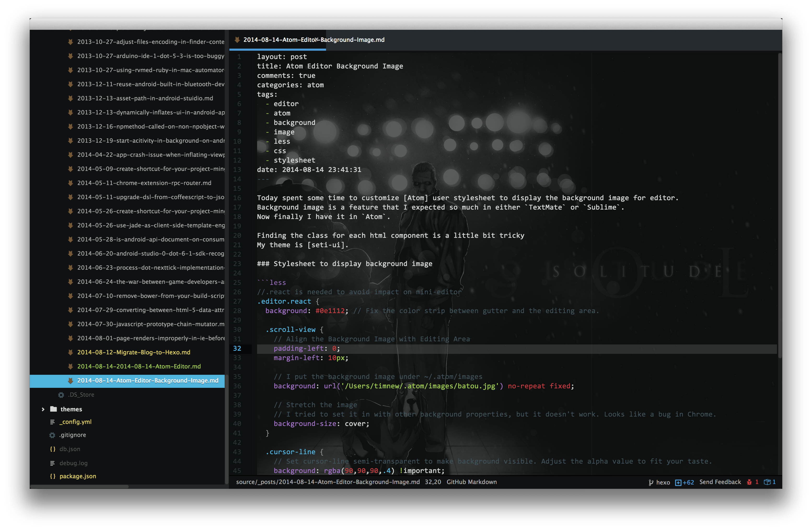Screen dimensions: 812x530
Task: Close the Atom-Editor-Background-Image.md tab
Action: click(x=317, y=39)
